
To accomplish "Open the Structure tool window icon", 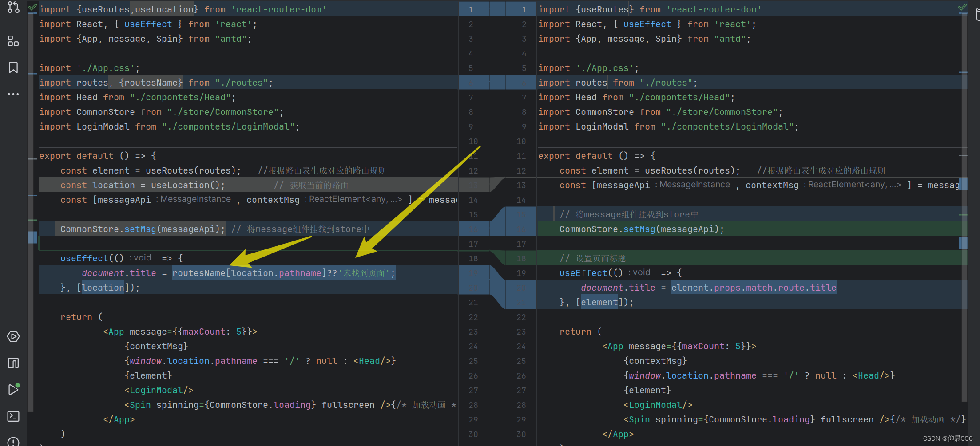I will pos(13,41).
